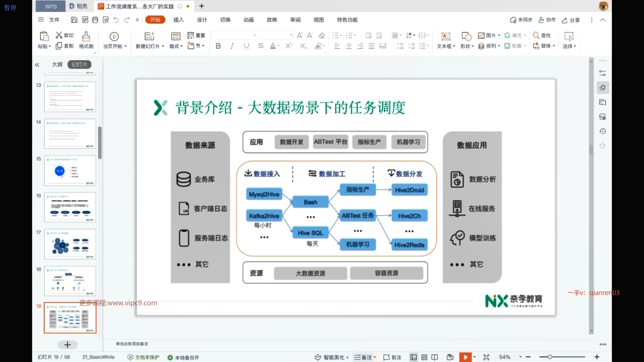Screen dimensions: 644x362
Task: Click the Underline text icon
Action: click(x=247, y=46)
